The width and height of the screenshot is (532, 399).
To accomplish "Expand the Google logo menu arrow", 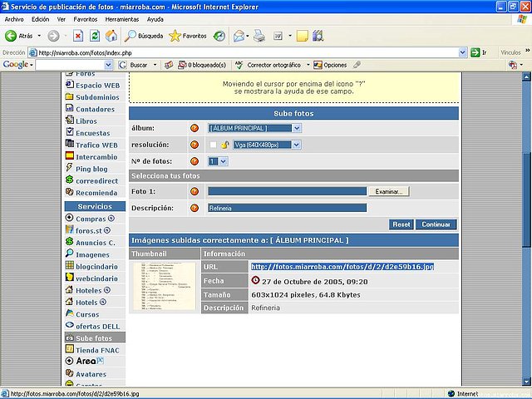I will click(32, 65).
